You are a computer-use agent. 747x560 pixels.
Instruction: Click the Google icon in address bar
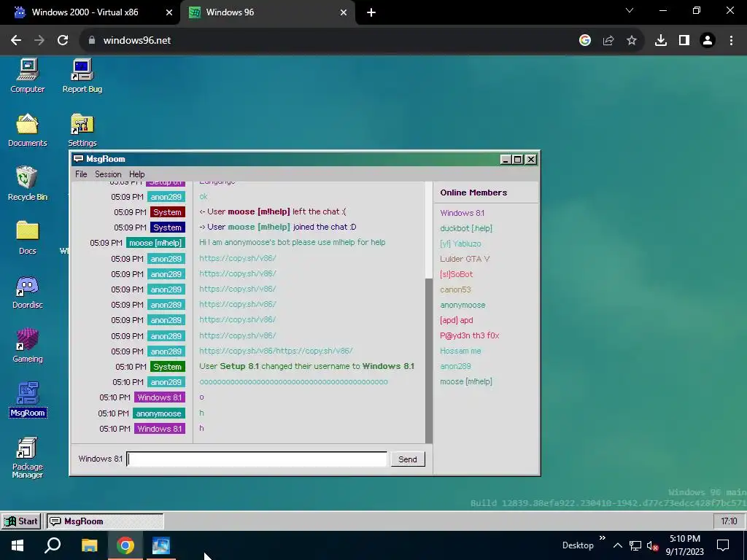585,41
